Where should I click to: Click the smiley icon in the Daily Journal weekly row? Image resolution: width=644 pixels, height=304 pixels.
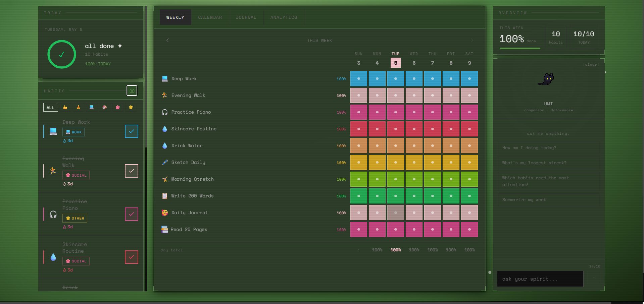click(x=164, y=212)
